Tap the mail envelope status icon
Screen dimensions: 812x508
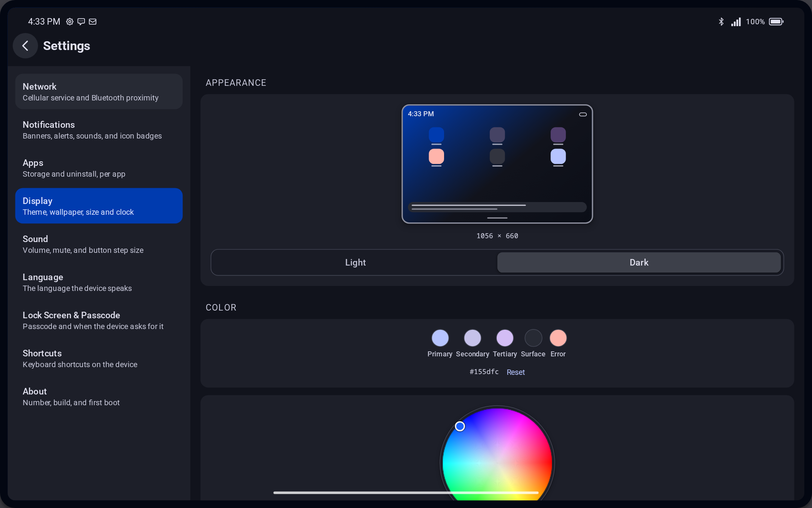pyautogui.click(x=93, y=22)
